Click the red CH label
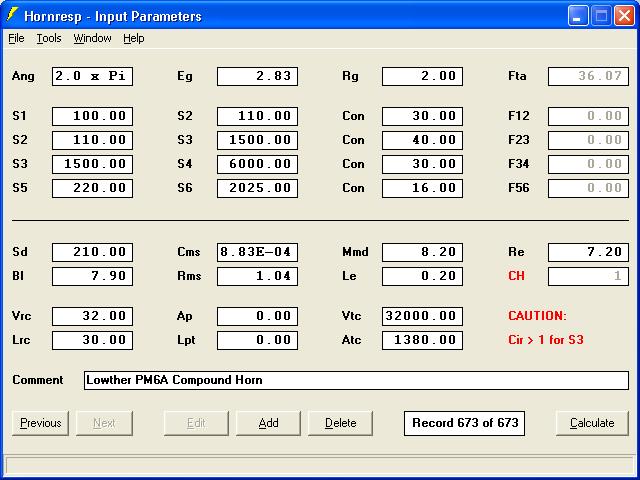The height and width of the screenshot is (480, 640). [x=516, y=276]
